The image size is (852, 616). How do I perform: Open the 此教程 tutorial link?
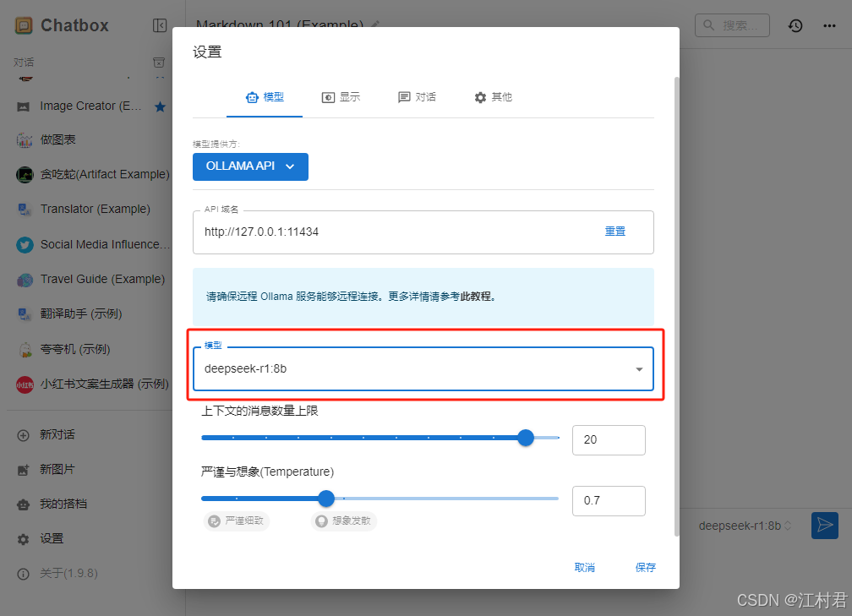coord(475,297)
